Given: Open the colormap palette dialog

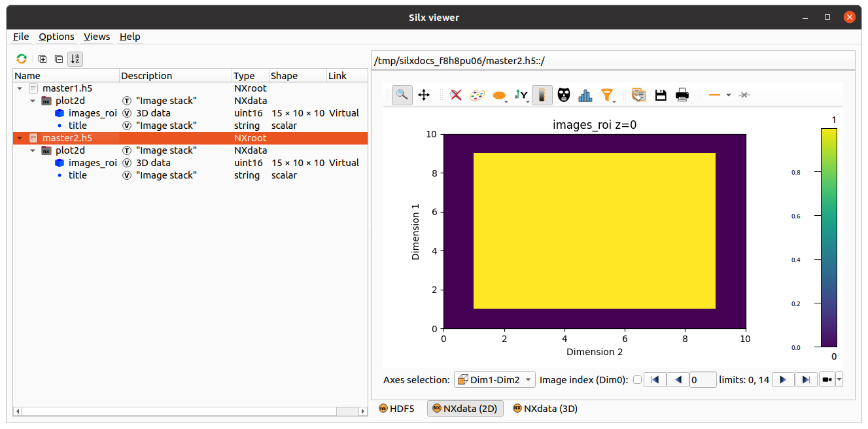Looking at the screenshot, I should point(477,95).
